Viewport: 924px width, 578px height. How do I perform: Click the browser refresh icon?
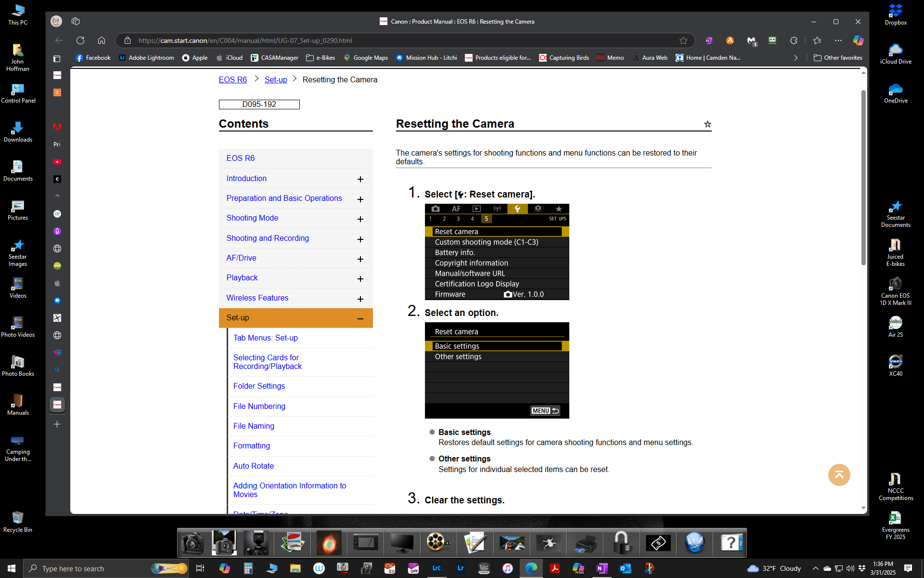(80, 40)
